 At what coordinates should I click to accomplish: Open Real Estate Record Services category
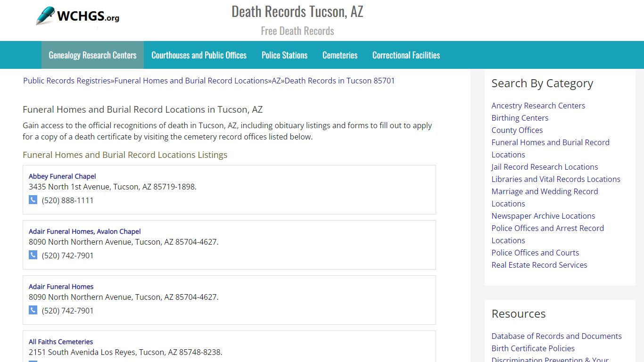tap(539, 265)
